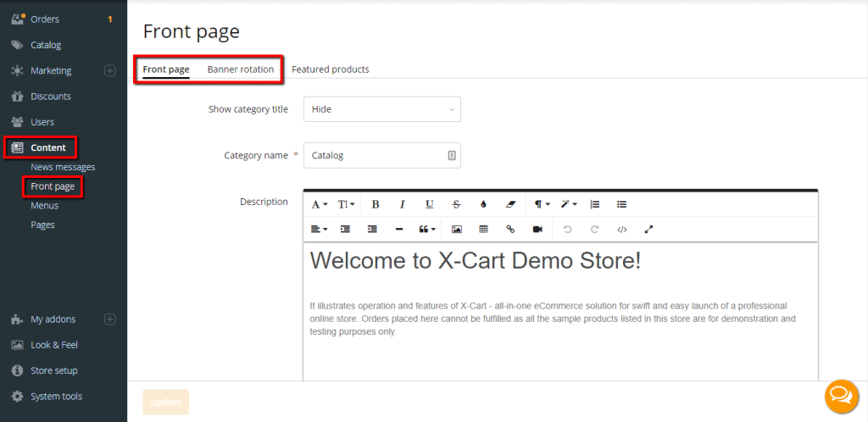
Task: Open System tools in sidebar
Action: [x=57, y=397]
